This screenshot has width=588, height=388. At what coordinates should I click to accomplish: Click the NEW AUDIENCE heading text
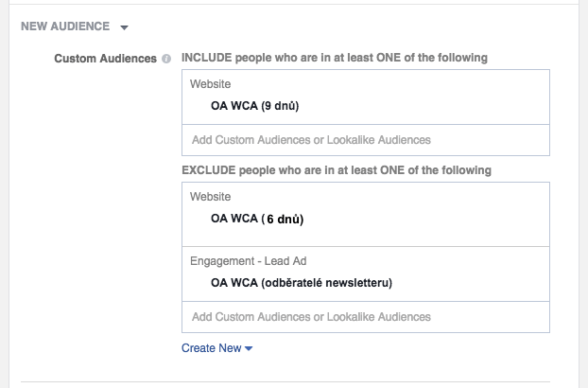pyautogui.click(x=65, y=26)
